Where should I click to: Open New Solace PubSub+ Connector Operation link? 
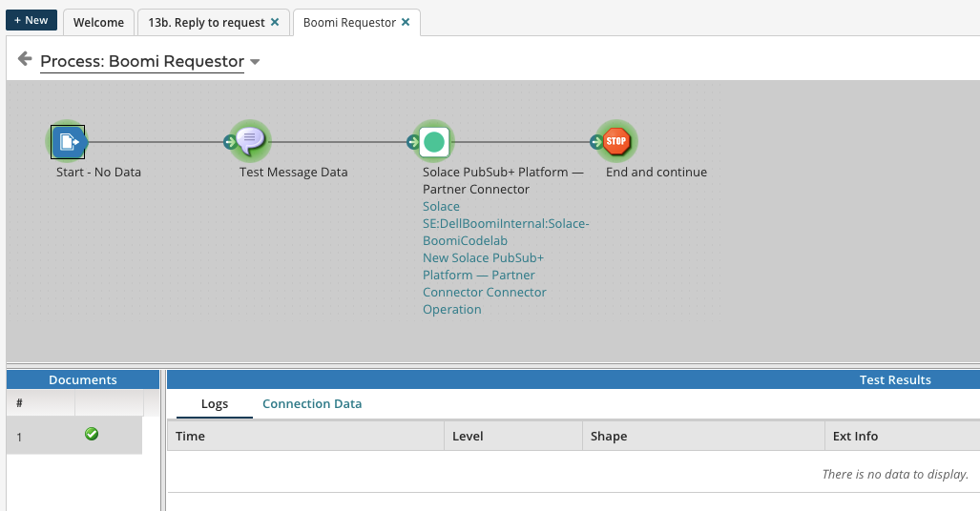click(x=484, y=283)
